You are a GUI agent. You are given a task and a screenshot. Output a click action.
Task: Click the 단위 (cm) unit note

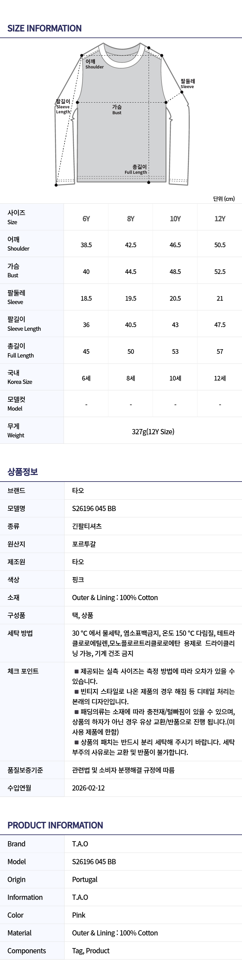point(224,199)
